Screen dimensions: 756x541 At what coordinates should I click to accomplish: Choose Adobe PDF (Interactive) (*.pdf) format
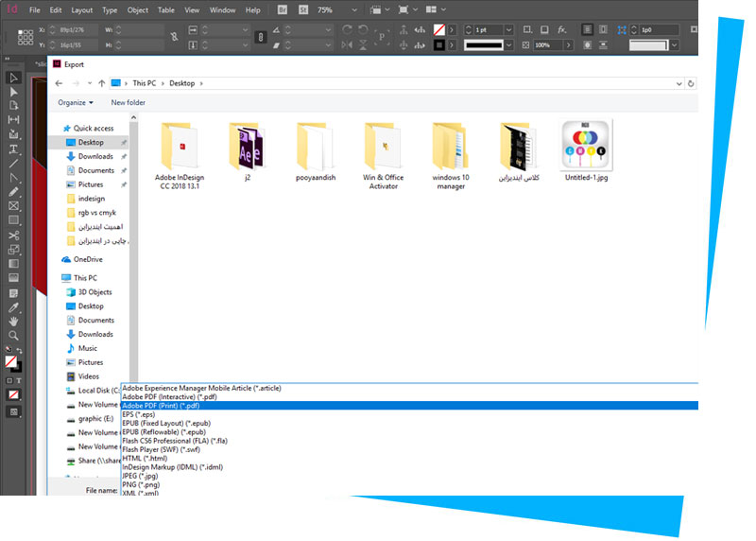tap(409, 396)
